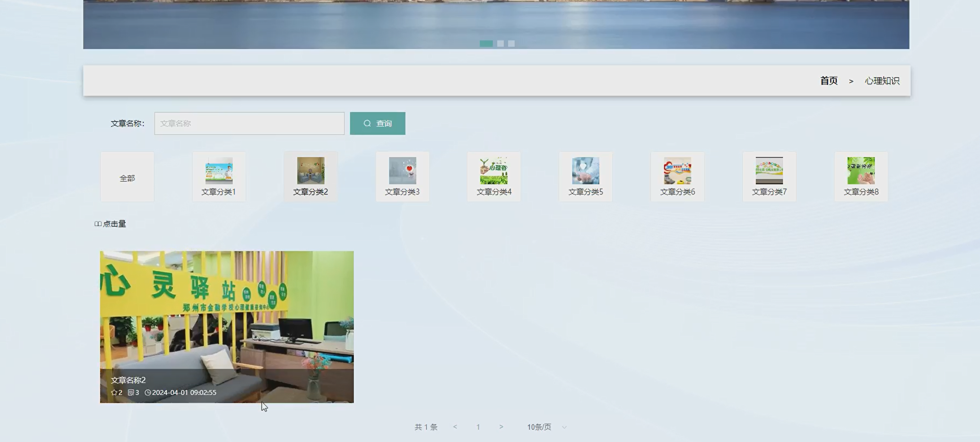Screen dimensions: 980x442
Task: Open 文章分类6 category icon
Action: coord(677,171)
